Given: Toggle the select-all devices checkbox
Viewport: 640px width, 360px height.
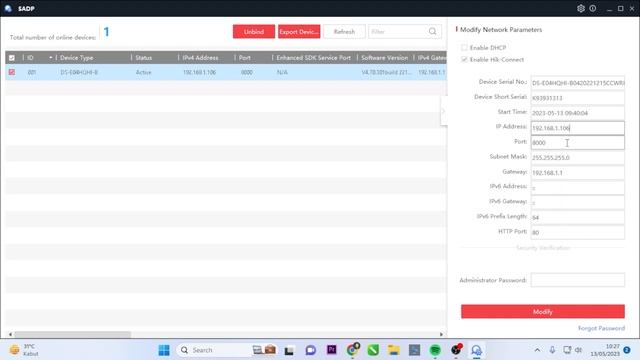Looking at the screenshot, I should (12, 58).
